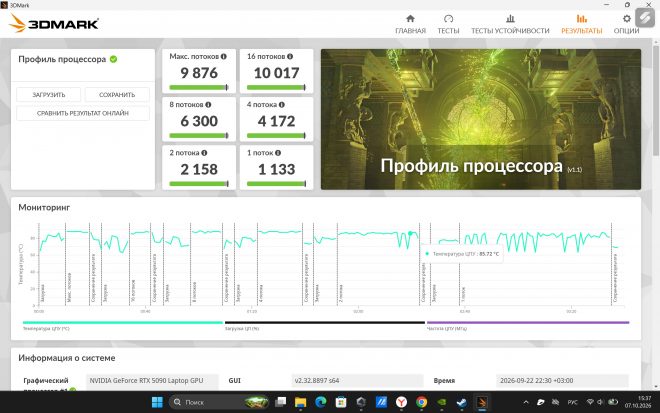Image resolution: width=660 pixels, height=413 pixels.
Task: Click the РУС language indicator
Action: (x=572, y=402)
